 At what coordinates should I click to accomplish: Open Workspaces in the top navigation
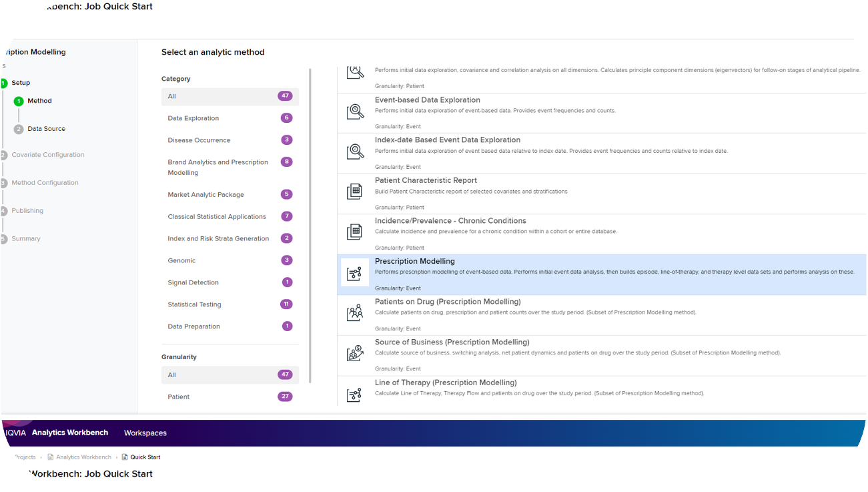click(x=145, y=433)
